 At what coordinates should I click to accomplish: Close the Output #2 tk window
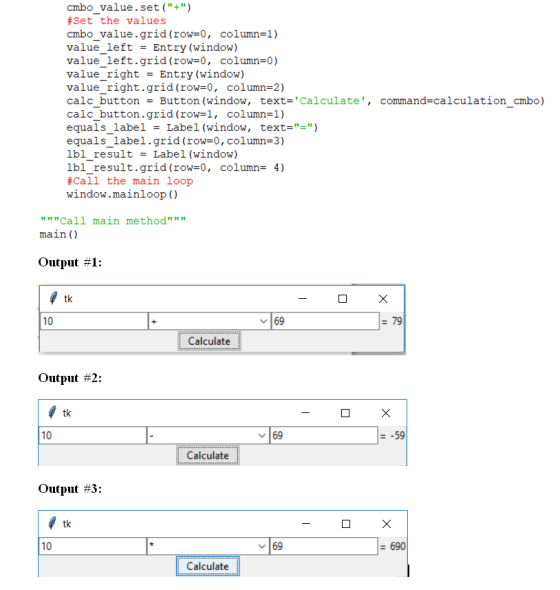coord(386,413)
